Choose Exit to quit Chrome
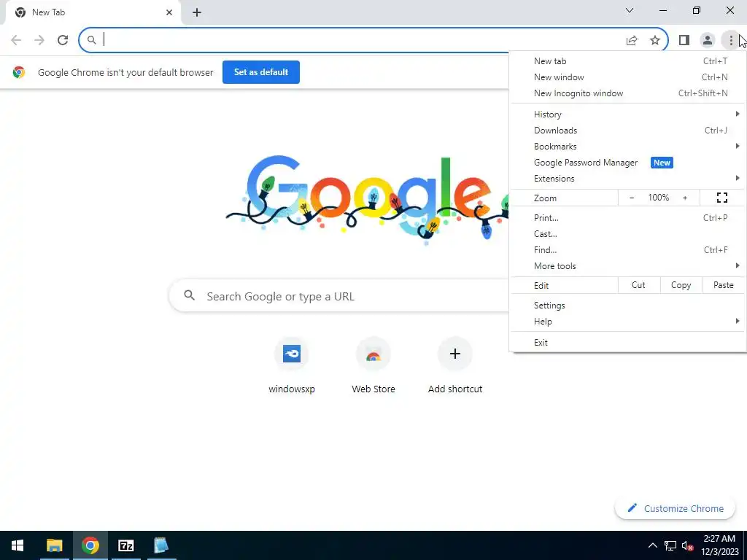Viewport: 747px width, 560px height. 628,343
